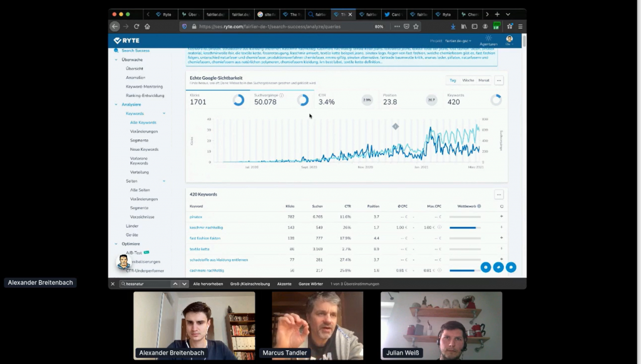Open chart options three-dot button
This screenshot has width=641, height=364.
point(499,81)
